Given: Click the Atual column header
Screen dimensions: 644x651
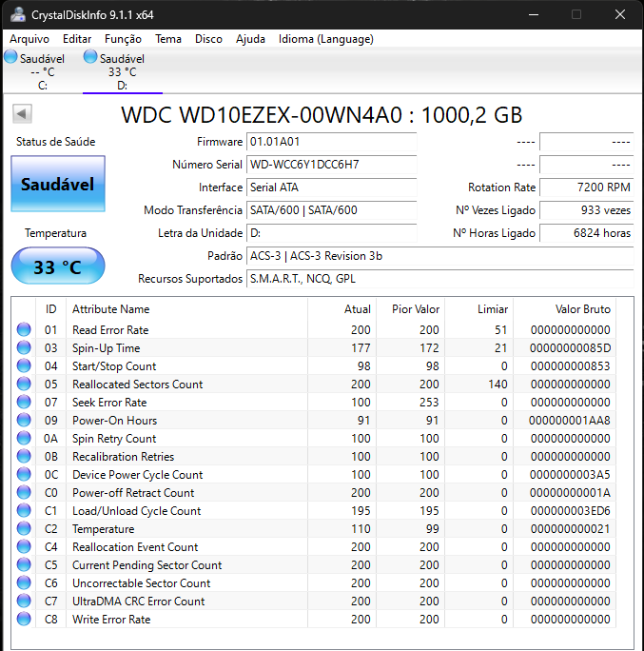Looking at the screenshot, I should [x=342, y=309].
